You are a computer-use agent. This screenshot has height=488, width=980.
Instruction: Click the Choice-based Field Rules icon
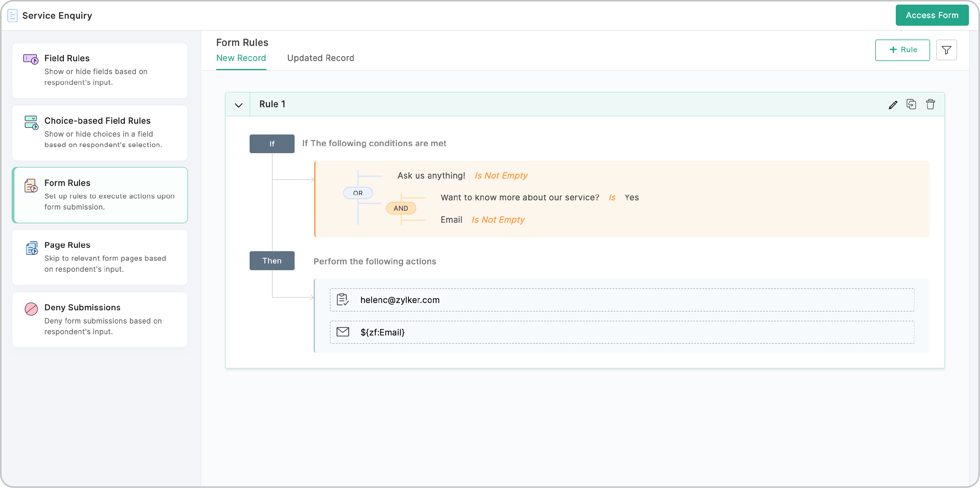31,123
